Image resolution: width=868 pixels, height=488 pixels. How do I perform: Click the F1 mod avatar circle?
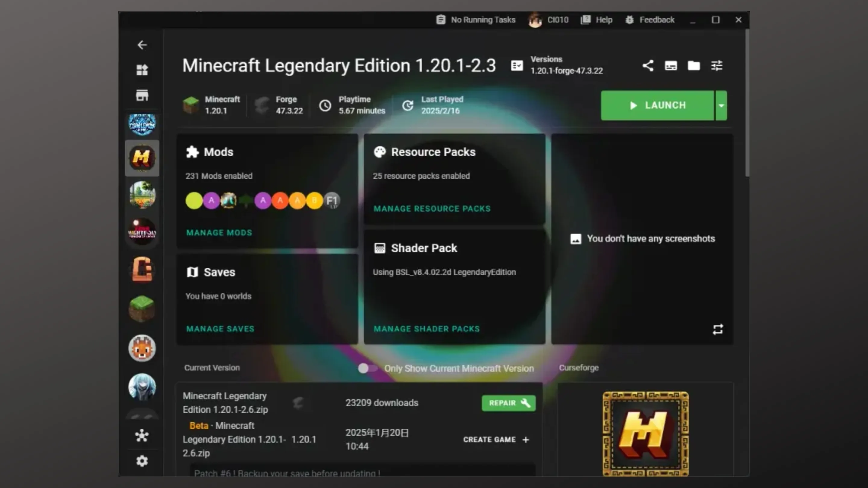[332, 201]
